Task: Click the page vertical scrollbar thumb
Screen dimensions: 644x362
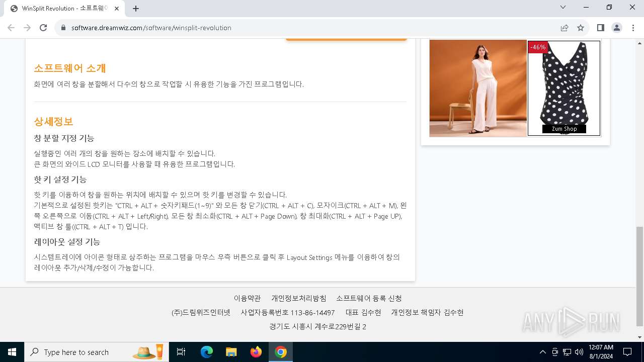Action: tap(639, 276)
